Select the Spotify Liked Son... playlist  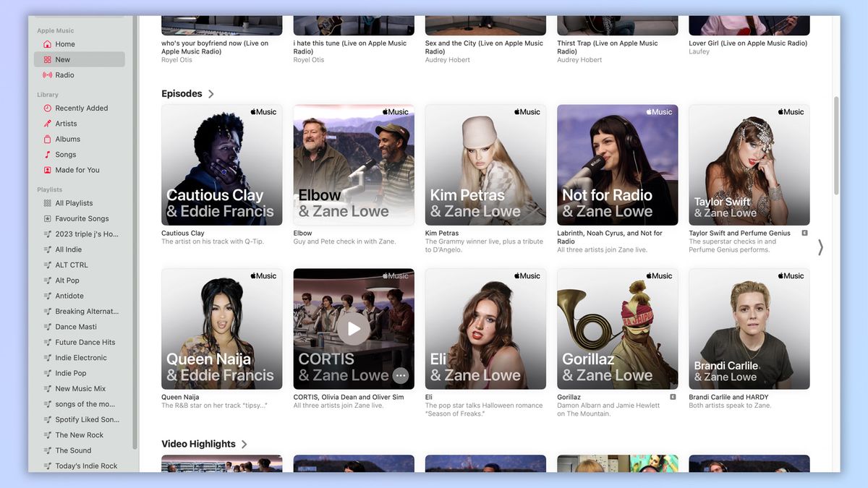pos(80,419)
